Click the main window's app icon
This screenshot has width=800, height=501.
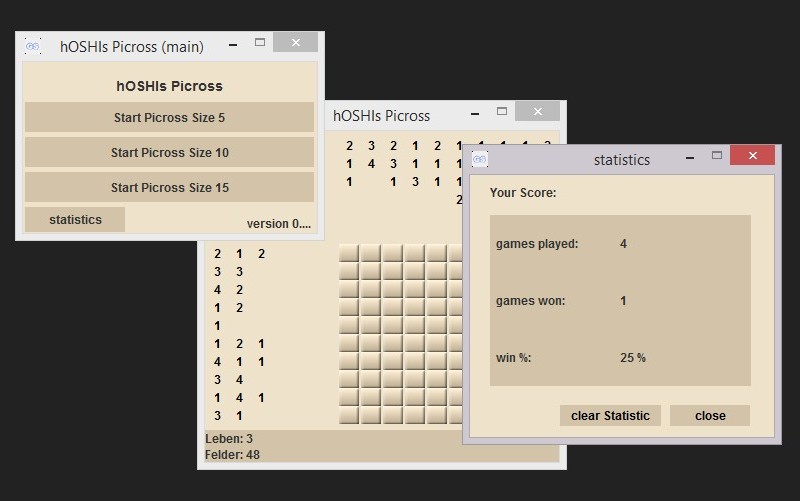click(x=33, y=46)
